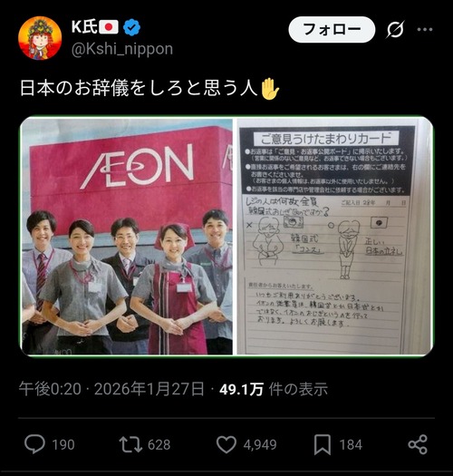Open the AEON staff photo
The width and height of the screenshot is (453, 476).
point(127,236)
